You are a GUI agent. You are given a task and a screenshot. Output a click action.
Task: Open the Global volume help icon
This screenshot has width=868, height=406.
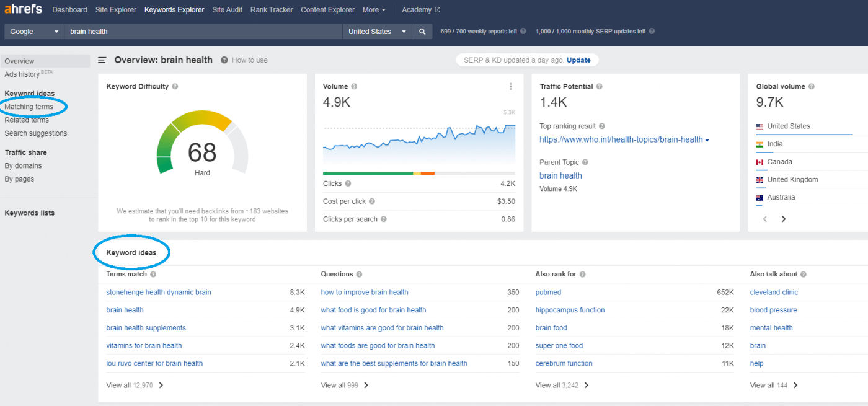pyautogui.click(x=812, y=87)
